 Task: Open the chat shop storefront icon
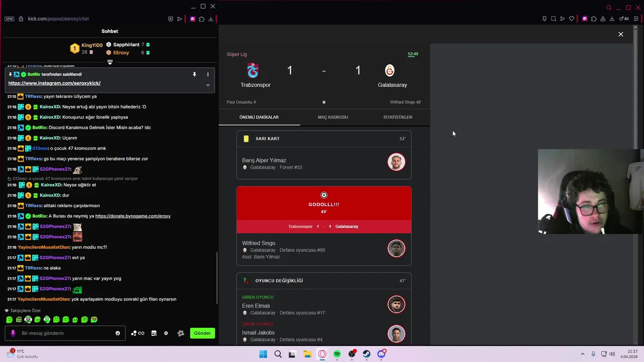click(154, 333)
